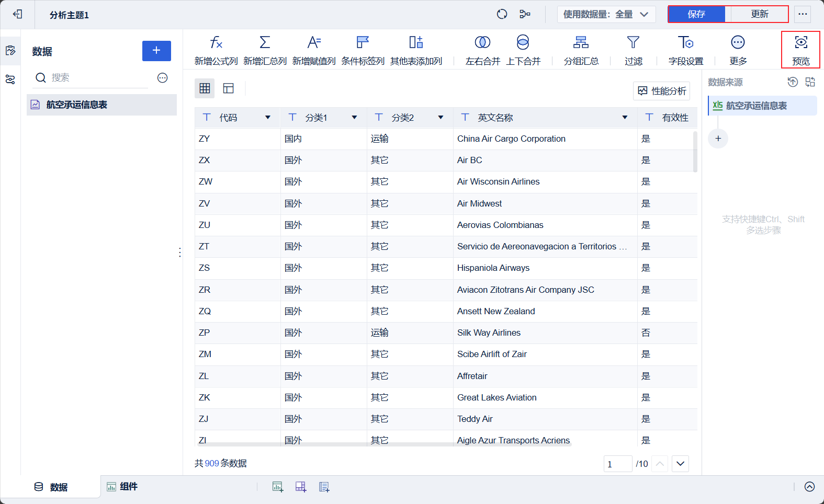Click the page number input field
Screen dimensions: 824x504
coord(618,464)
